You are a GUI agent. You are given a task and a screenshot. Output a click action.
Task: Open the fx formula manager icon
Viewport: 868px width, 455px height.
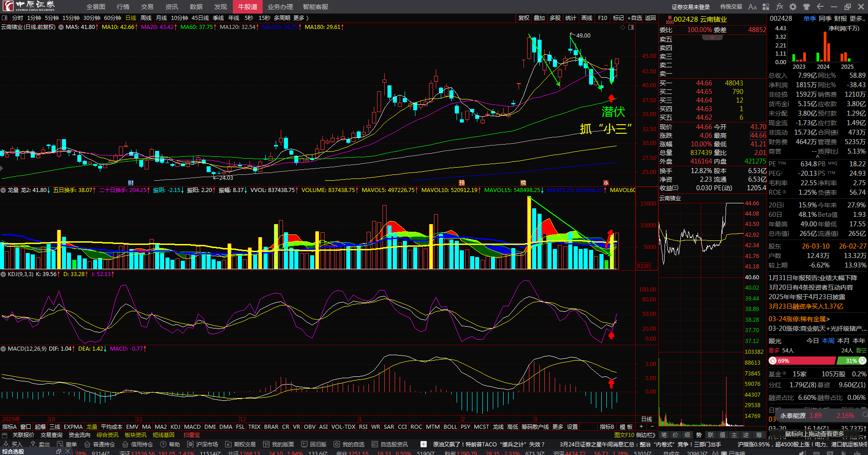coord(779,7)
